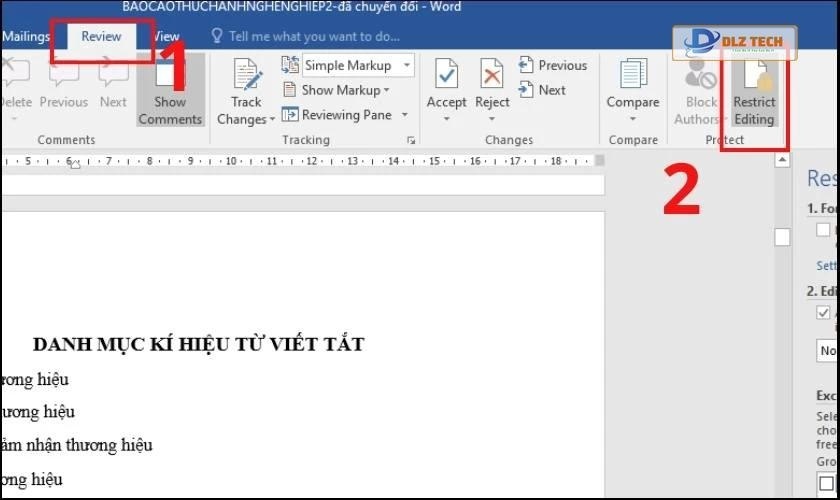The width and height of the screenshot is (840, 500).
Task: Expand the Reviewing Pane options arrow
Action: click(x=407, y=116)
